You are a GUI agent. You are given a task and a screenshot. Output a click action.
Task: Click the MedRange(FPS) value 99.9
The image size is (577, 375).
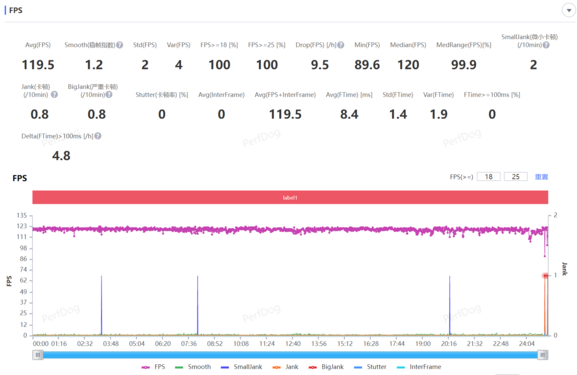464,65
